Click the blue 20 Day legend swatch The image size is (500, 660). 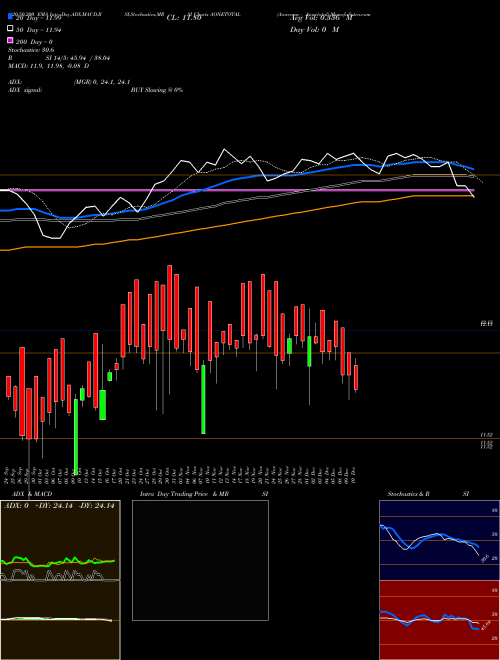[x=10, y=17]
